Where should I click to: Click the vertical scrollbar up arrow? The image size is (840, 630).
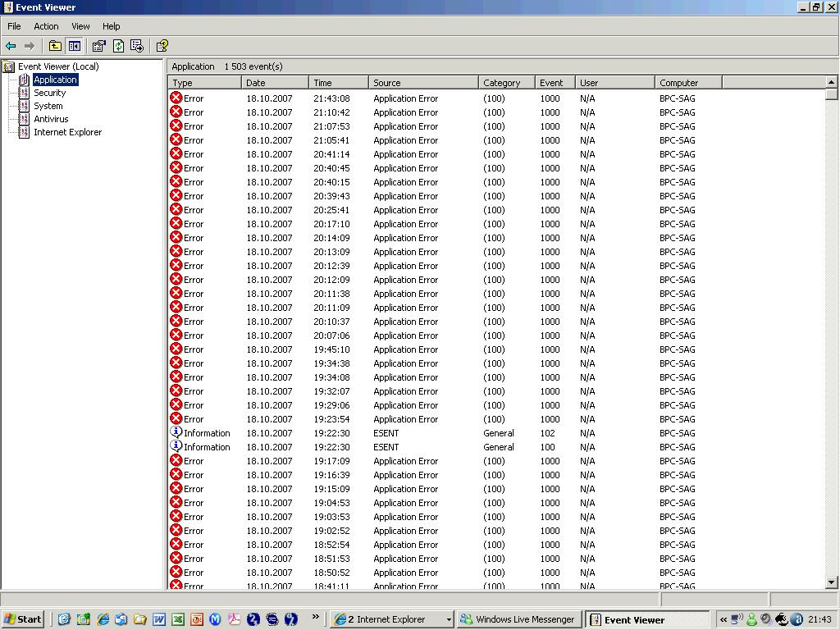coord(832,82)
